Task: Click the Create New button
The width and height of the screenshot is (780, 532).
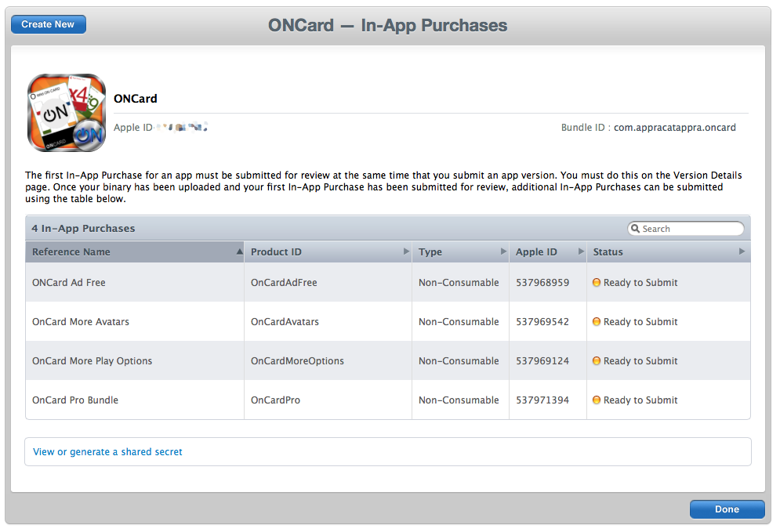Action: (x=48, y=24)
